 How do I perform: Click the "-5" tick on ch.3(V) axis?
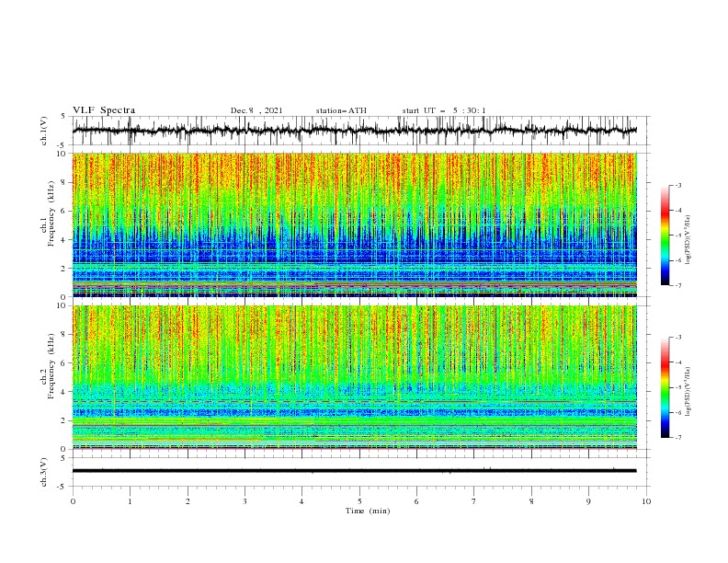coord(63,487)
